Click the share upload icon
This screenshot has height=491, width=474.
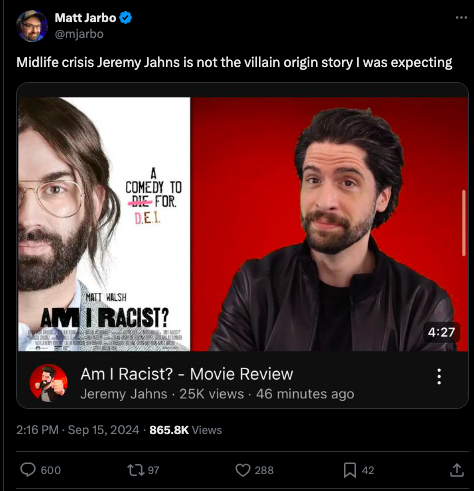pos(457,470)
